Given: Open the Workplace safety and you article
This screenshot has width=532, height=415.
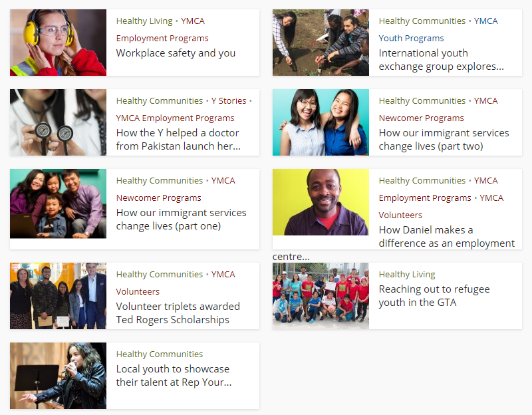Looking at the screenshot, I should pyautogui.click(x=176, y=53).
